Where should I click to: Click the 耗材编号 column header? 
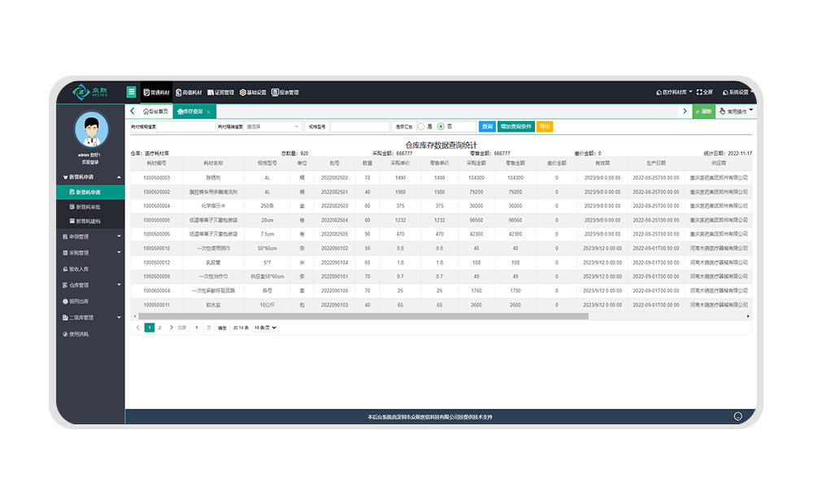[156, 163]
